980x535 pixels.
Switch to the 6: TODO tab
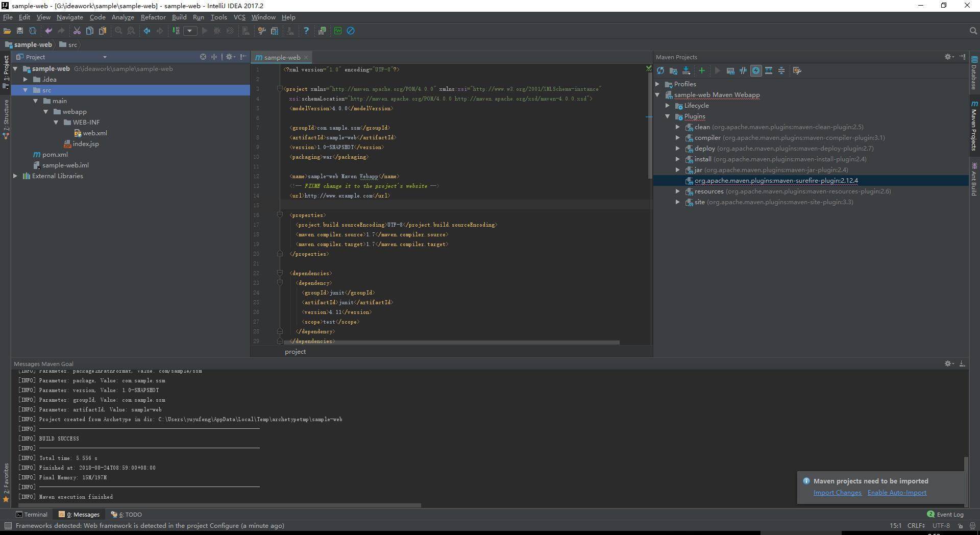tap(127, 515)
